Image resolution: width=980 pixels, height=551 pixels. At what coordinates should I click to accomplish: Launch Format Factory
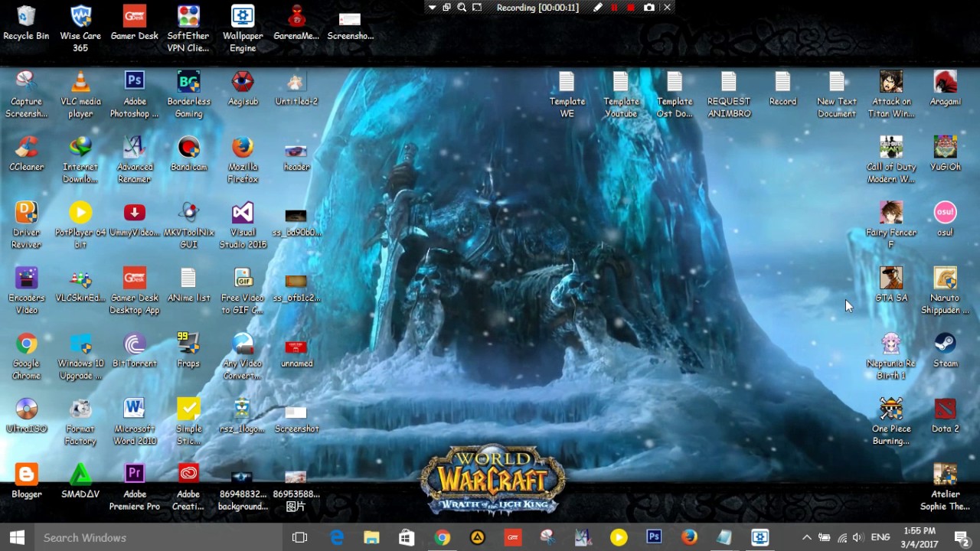pos(80,422)
